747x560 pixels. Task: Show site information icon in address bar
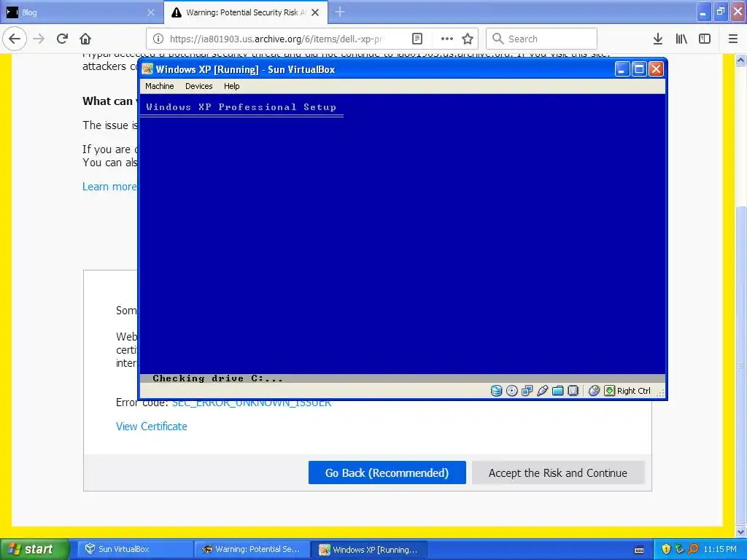pyautogui.click(x=158, y=39)
